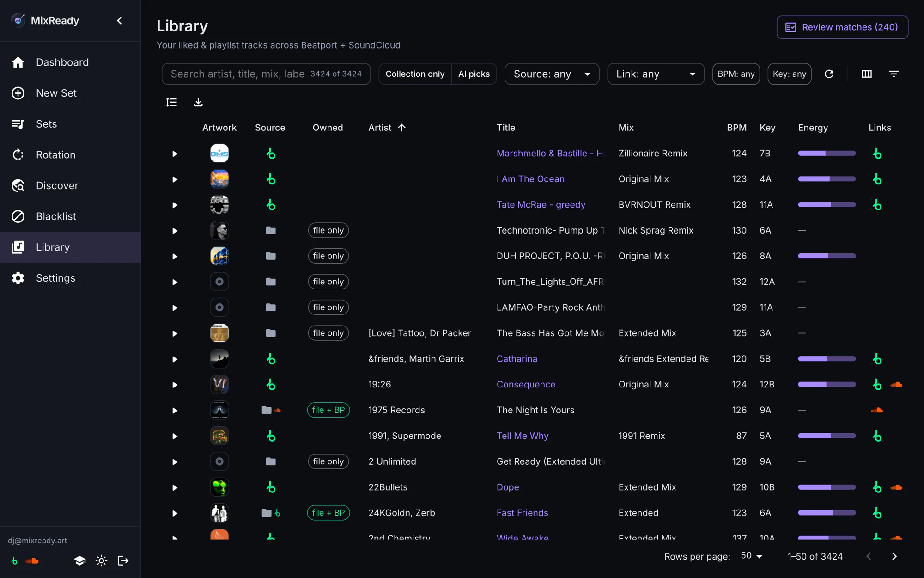Open the Link: any dropdown

click(x=656, y=74)
